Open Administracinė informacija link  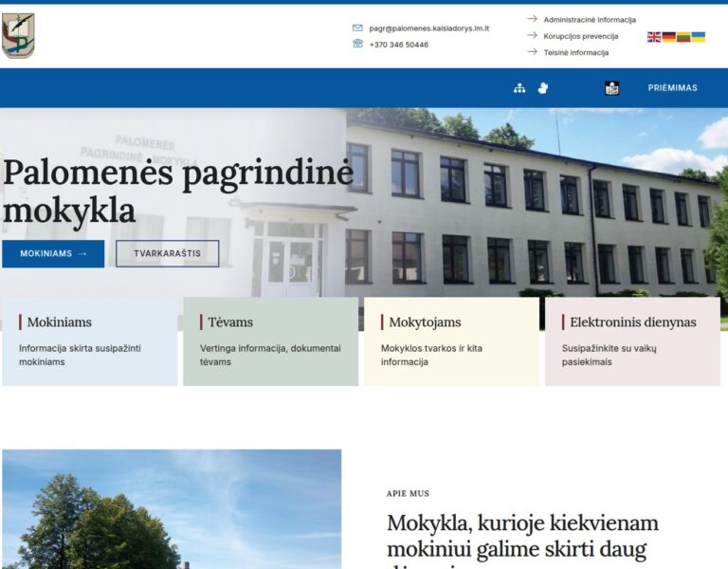tap(589, 20)
